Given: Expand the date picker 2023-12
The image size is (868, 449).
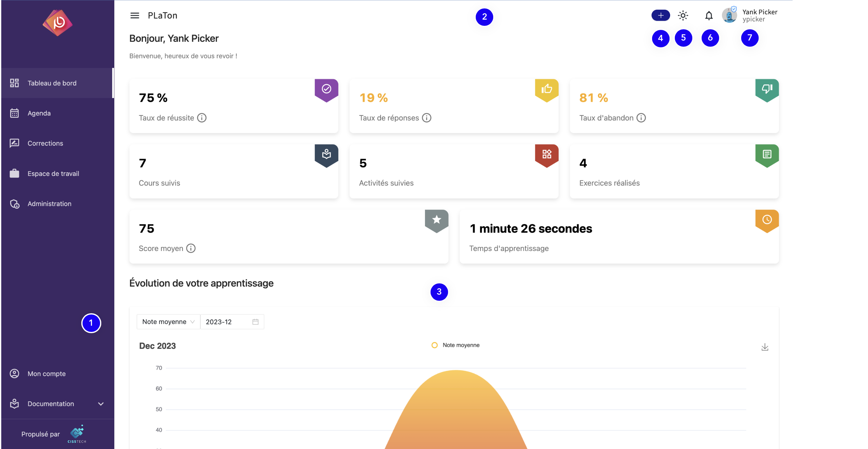Looking at the screenshot, I should pyautogui.click(x=256, y=322).
